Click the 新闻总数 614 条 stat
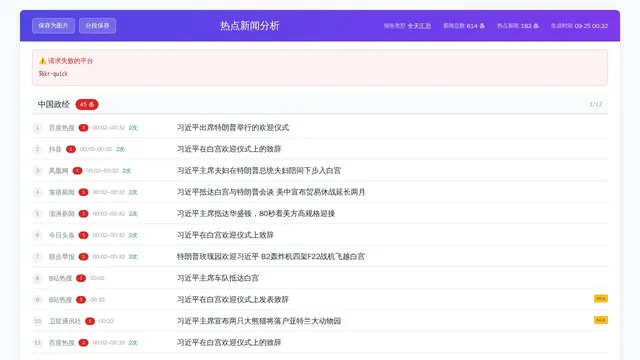The width and height of the screenshot is (640, 360). coord(464,26)
